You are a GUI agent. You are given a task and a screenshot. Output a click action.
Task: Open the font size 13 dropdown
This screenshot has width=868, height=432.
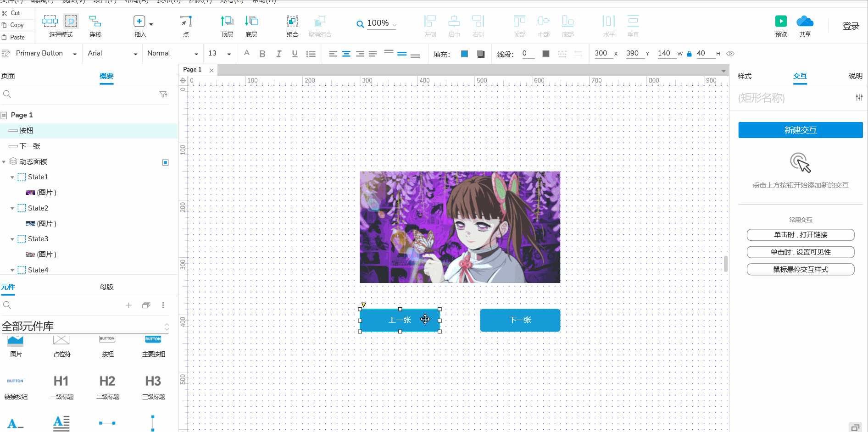[x=229, y=54]
